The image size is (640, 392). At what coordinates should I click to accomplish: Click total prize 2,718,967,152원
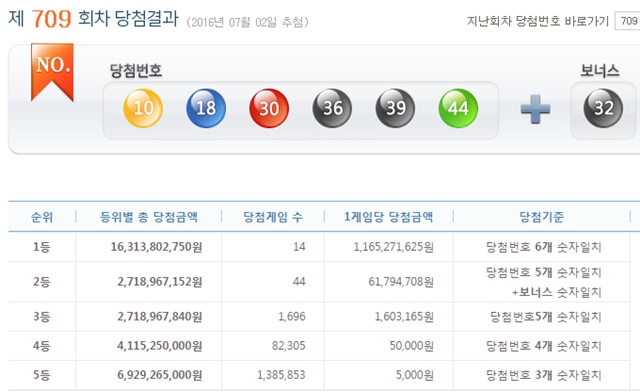160,282
